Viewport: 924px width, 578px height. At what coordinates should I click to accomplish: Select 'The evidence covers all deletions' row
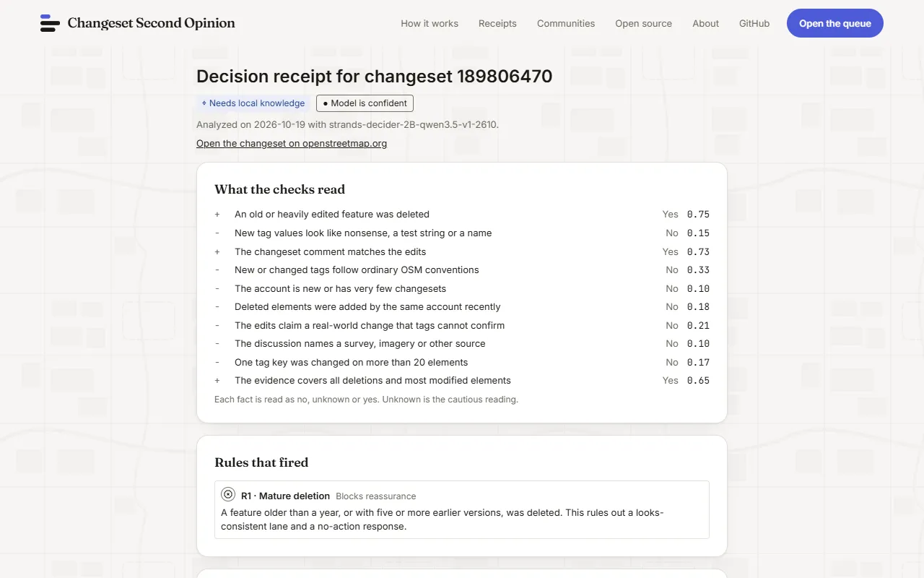pyautogui.click(x=462, y=380)
